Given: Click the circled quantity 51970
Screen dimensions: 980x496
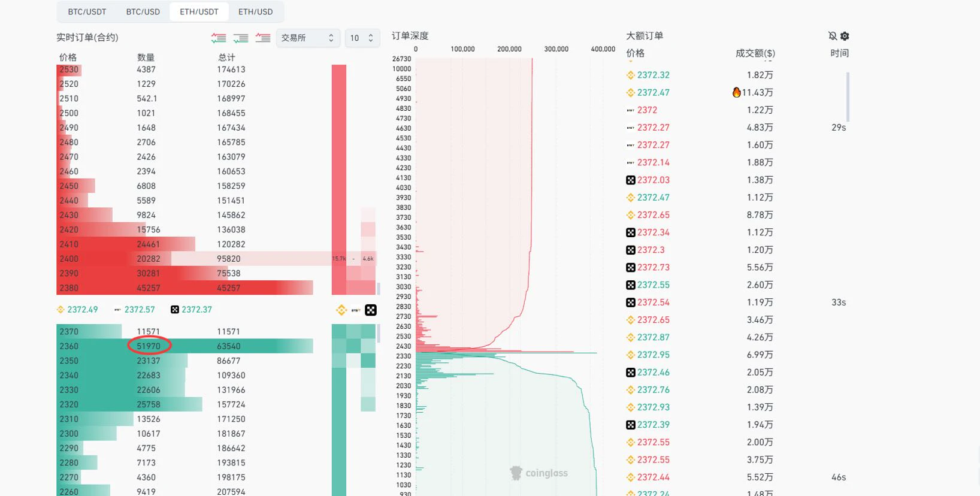Looking at the screenshot, I should click(149, 346).
